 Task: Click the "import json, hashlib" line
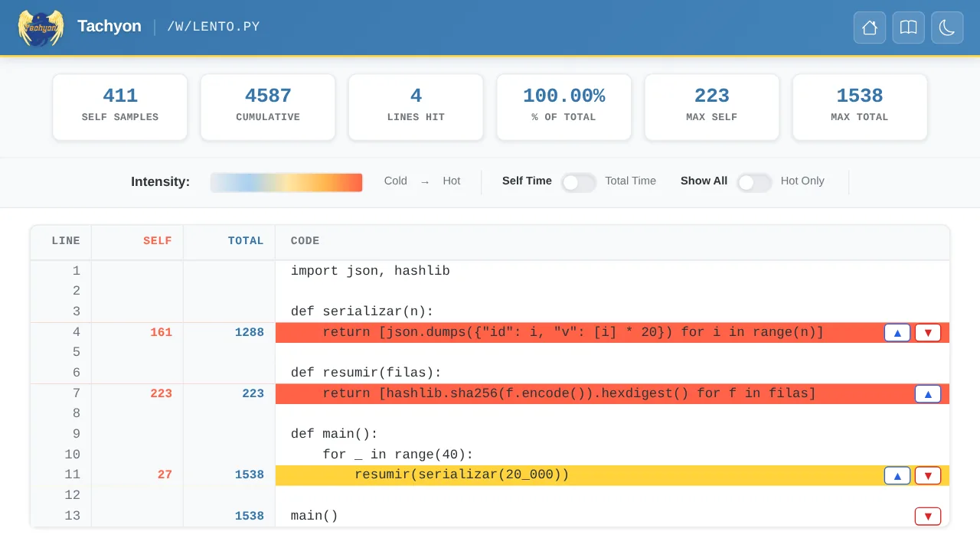371,272
